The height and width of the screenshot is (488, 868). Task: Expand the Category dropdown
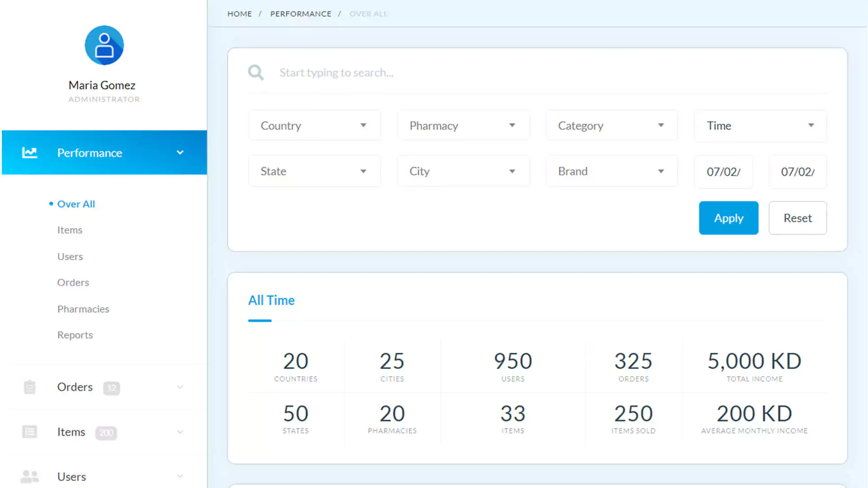[612, 125]
